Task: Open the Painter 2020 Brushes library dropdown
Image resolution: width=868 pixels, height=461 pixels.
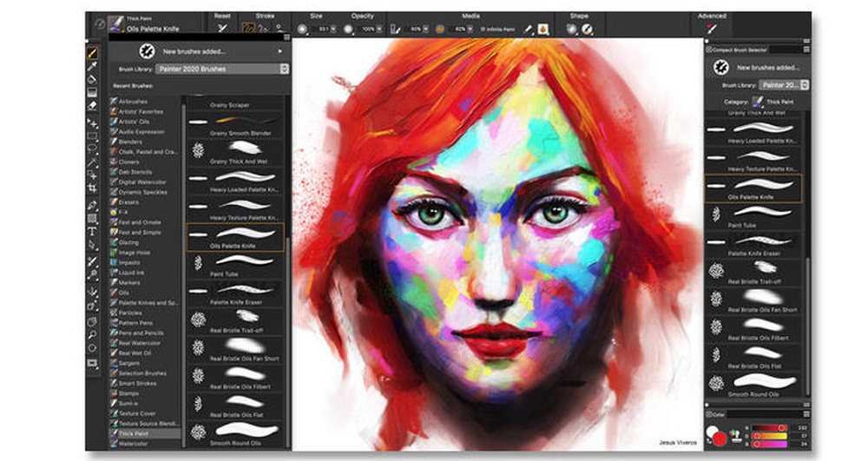Action: 222,69
